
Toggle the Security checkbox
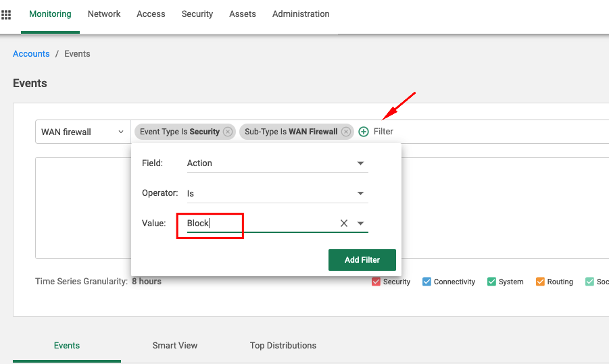click(376, 282)
